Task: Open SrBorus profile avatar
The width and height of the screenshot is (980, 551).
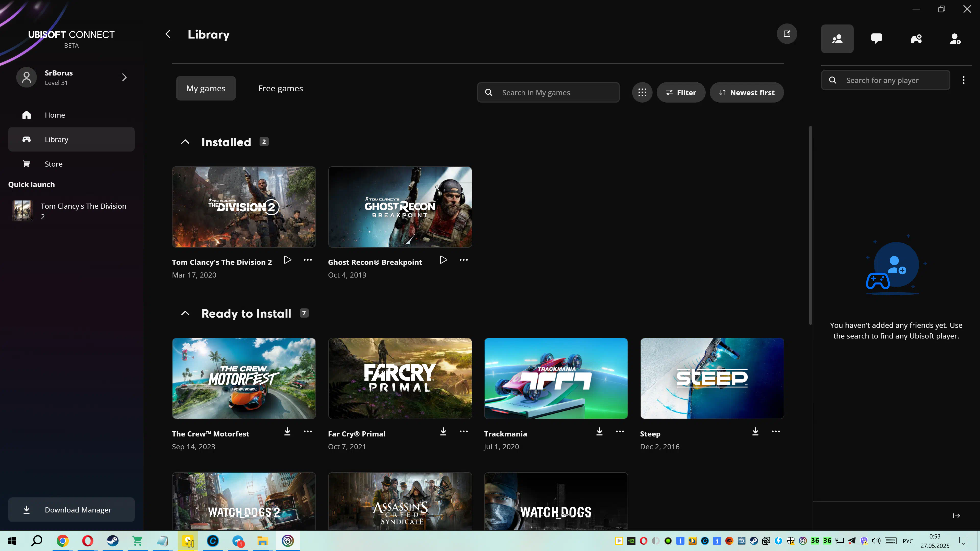Action: click(26, 78)
